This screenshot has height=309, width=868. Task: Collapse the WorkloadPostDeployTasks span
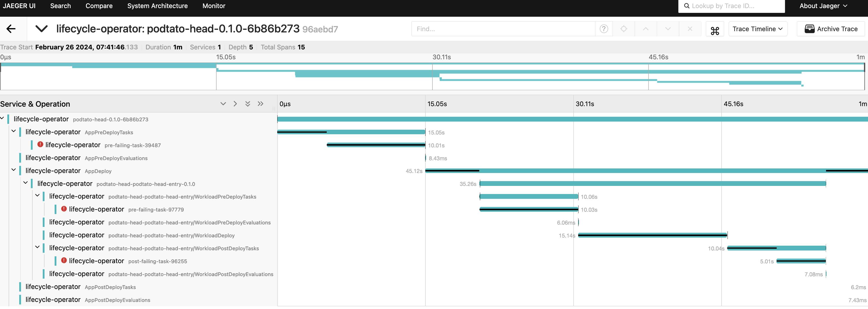click(x=37, y=247)
